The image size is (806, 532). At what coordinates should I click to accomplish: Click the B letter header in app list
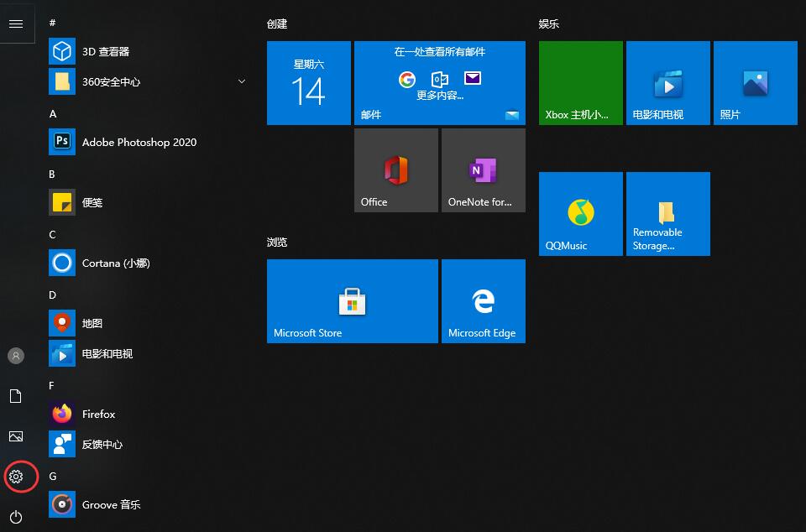coord(52,175)
